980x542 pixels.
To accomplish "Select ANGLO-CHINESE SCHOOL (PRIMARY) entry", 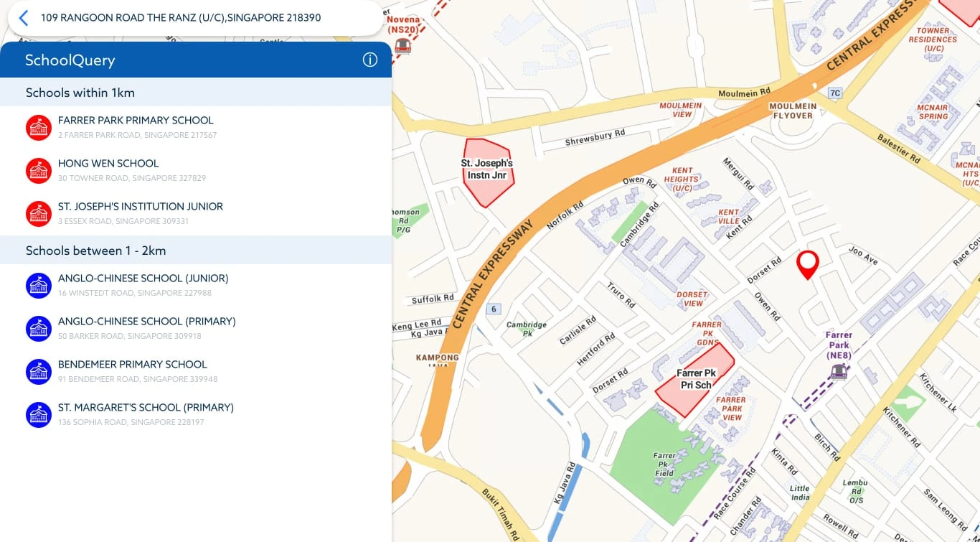I will pyautogui.click(x=196, y=329).
